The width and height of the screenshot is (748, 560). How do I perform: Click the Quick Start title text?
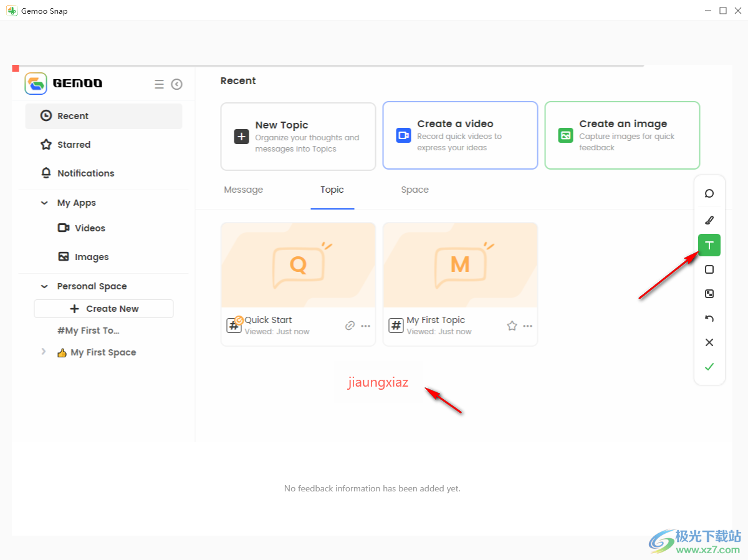(x=268, y=320)
